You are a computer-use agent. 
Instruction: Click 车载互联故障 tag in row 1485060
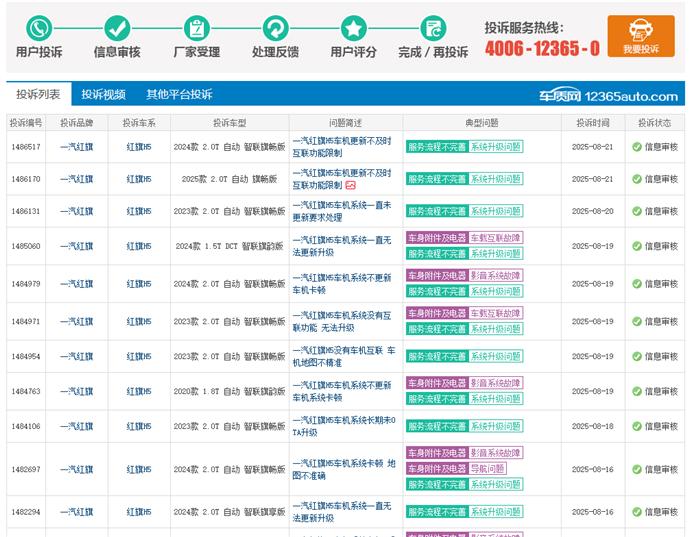495,238
